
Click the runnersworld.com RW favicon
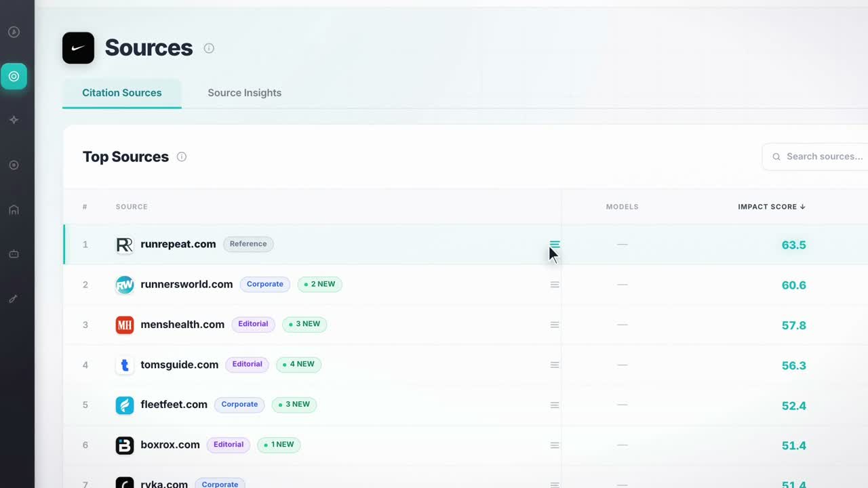(125, 285)
